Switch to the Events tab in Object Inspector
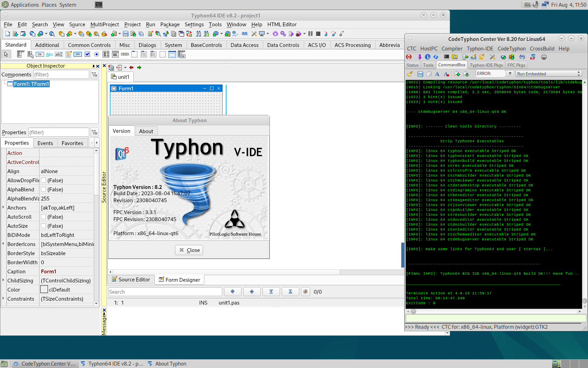The height and width of the screenshot is (368, 588). 45,143
